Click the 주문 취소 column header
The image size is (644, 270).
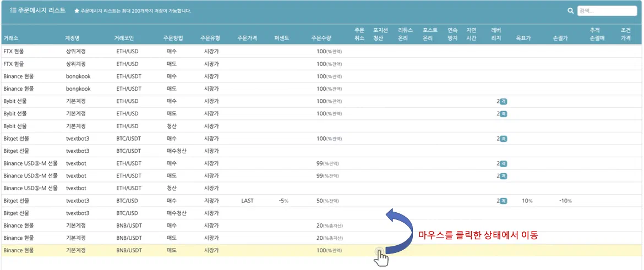coord(359,34)
